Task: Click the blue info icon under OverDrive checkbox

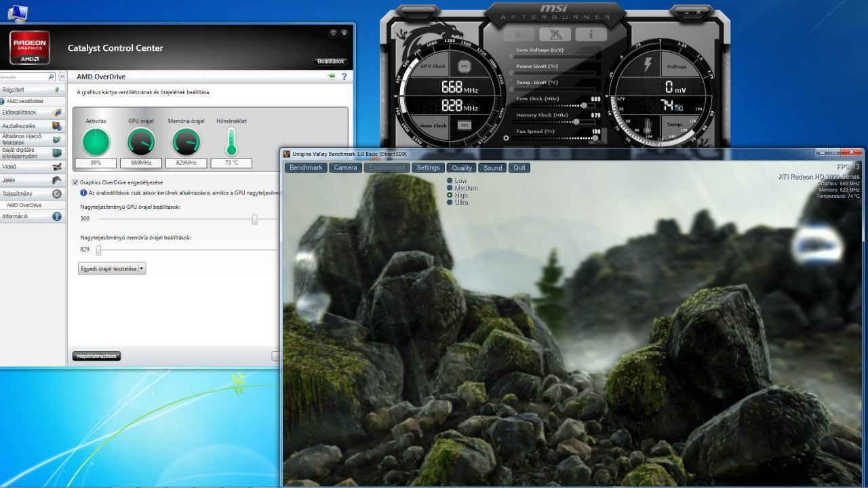Action: point(83,192)
